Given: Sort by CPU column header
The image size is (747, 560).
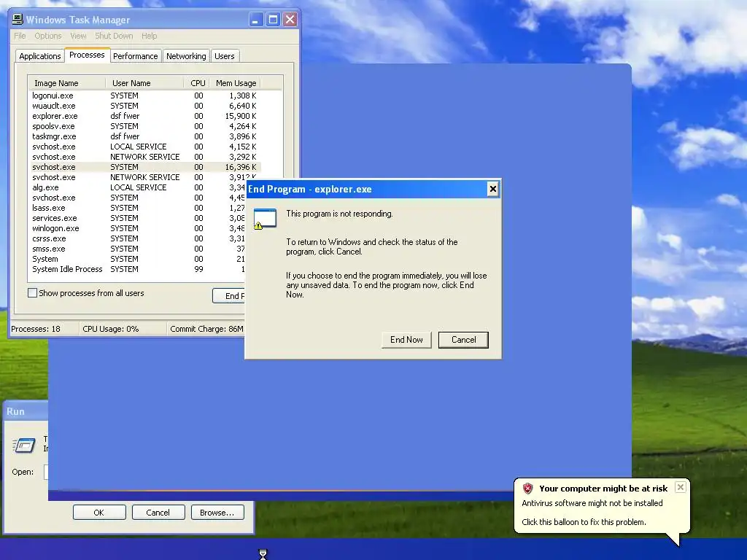Looking at the screenshot, I should click(x=197, y=83).
